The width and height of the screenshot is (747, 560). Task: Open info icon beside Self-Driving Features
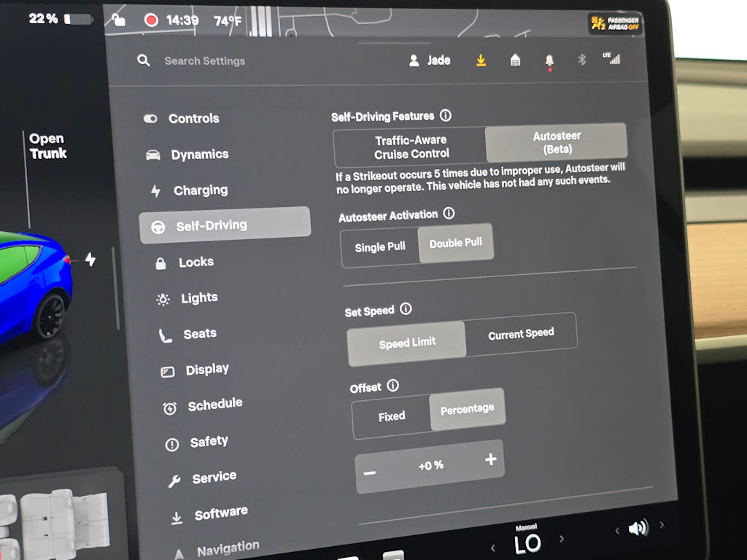pos(446,115)
